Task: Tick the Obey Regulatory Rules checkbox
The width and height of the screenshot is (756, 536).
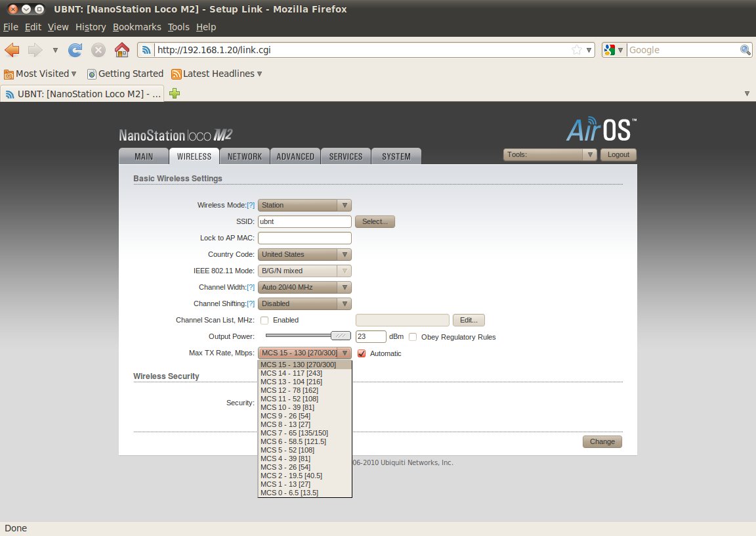Action: click(413, 337)
